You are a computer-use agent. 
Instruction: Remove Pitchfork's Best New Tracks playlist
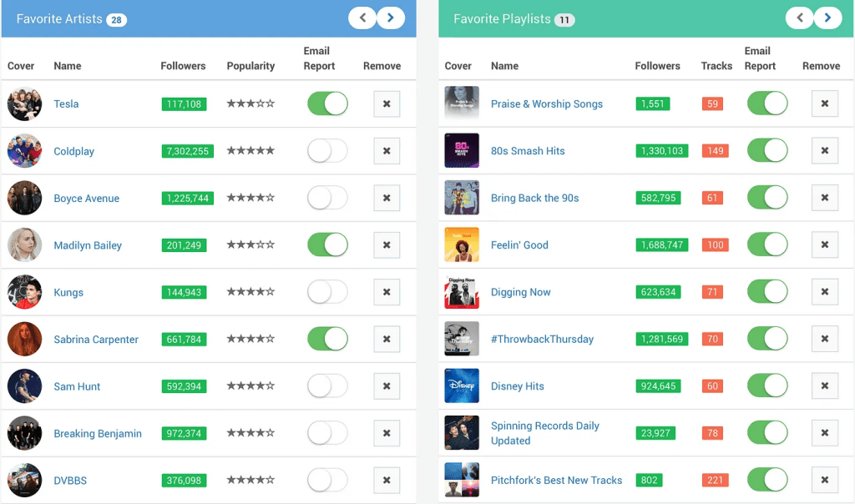[x=824, y=480]
